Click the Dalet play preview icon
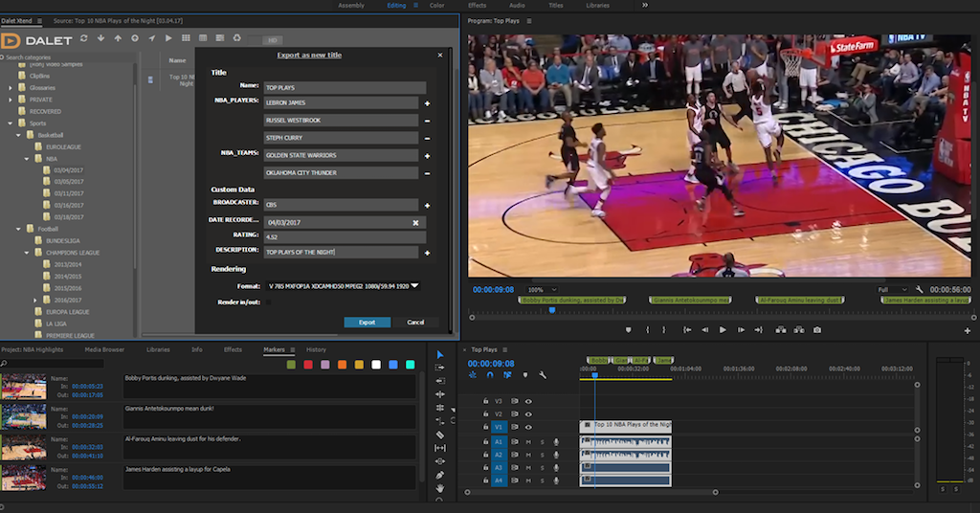Image resolution: width=980 pixels, height=513 pixels. coord(168,38)
